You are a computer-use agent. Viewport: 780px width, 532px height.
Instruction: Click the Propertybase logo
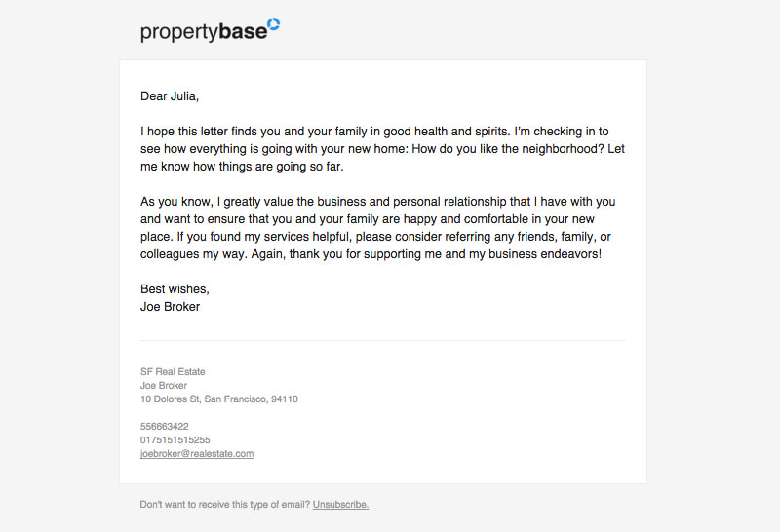click(210, 30)
